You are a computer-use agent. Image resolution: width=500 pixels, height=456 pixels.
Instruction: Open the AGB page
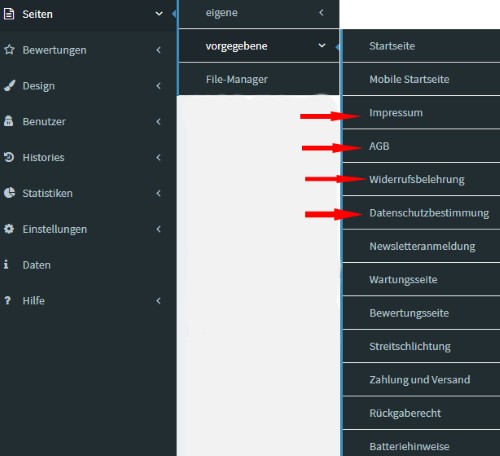[x=421, y=146]
